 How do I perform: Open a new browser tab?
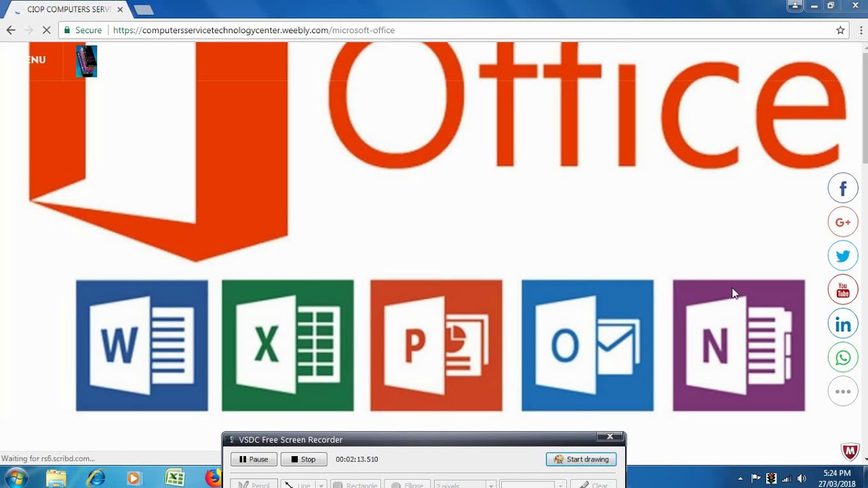(x=144, y=10)
